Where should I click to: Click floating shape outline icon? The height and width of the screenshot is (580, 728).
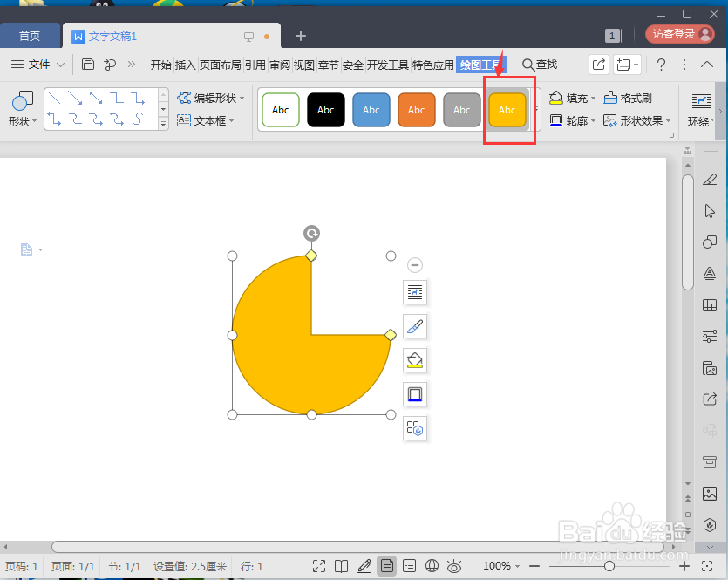tap(415, 394)
